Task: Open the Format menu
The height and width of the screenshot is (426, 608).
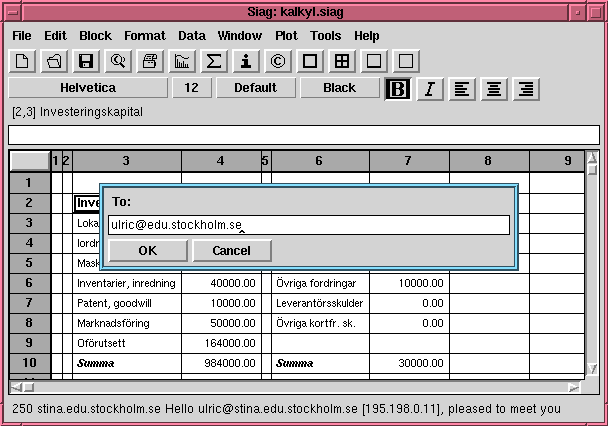Action: pyautogui.click(x=145, y=36)
